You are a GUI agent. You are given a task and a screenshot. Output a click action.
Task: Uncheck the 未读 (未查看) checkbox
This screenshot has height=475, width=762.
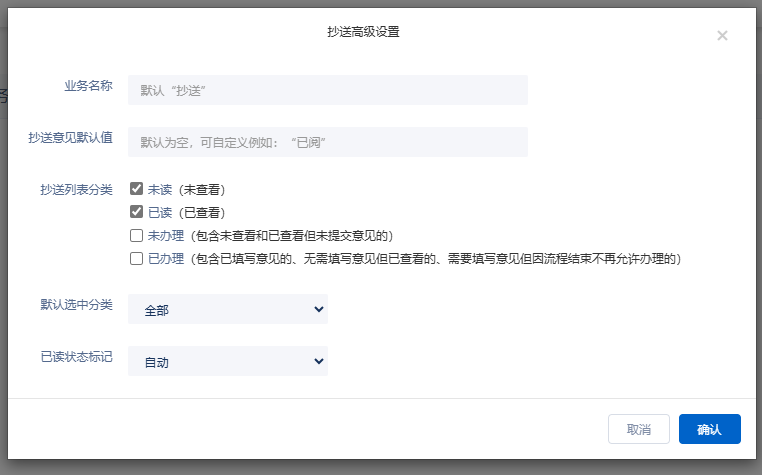tap(137, 188)
